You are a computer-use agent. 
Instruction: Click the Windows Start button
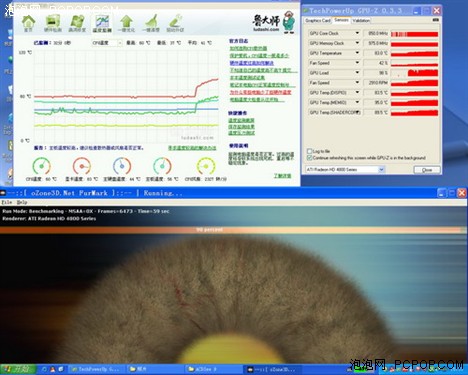[18, 369]
